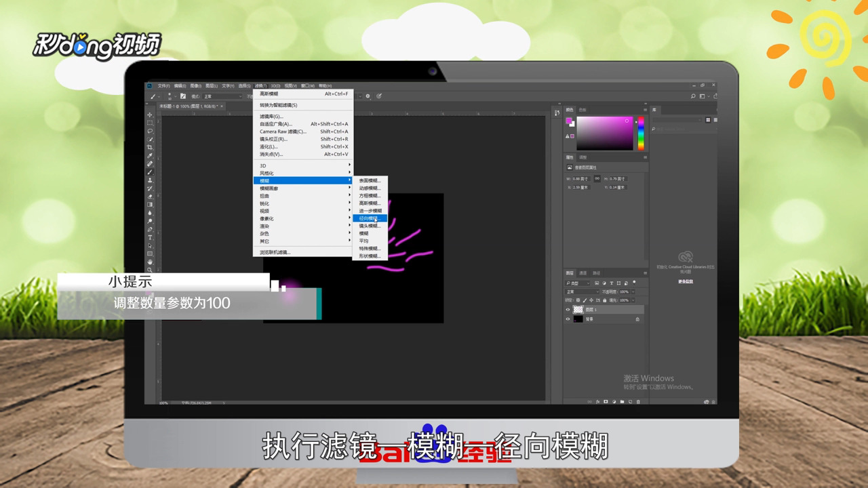Select the Quick Selection tool

(x=150, y=139)
